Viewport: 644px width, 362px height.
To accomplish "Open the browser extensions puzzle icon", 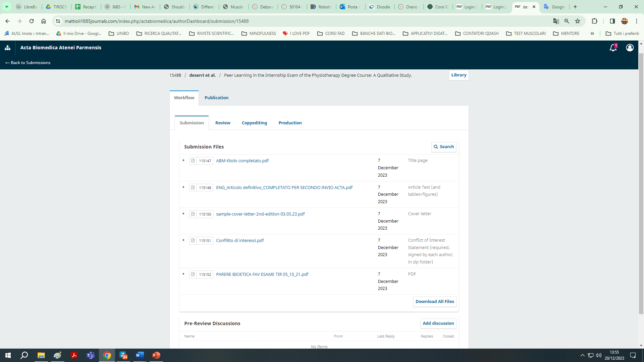I will [x=594, y=21].
